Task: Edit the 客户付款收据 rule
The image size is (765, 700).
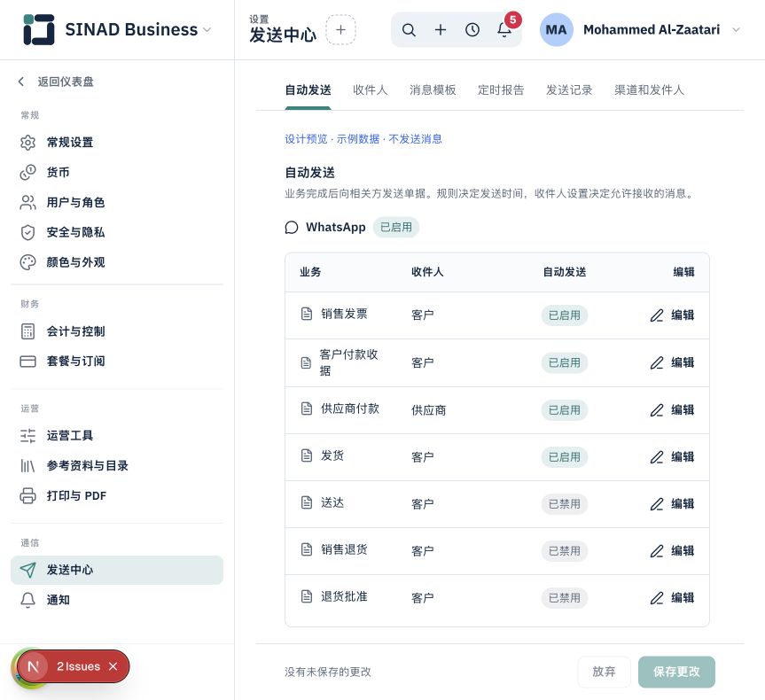Action: (672, 363)
